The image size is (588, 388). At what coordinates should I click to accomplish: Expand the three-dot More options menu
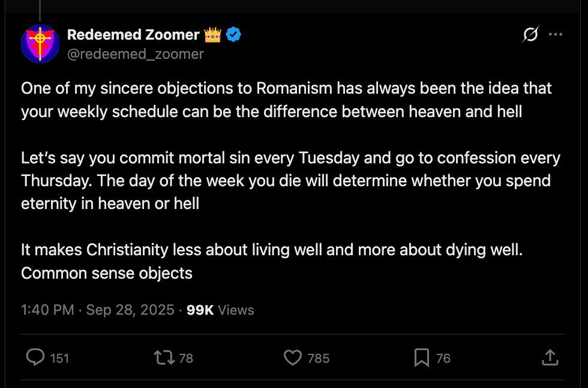point(556,35)
